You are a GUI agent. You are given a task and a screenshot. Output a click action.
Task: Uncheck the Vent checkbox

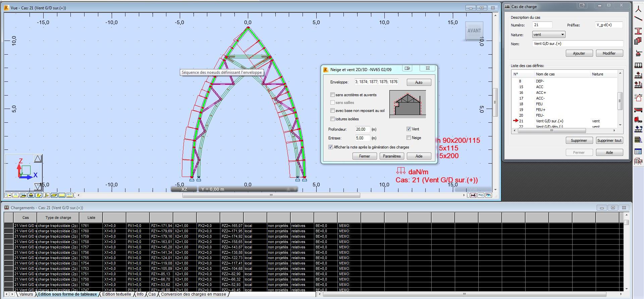pos(409,129)
